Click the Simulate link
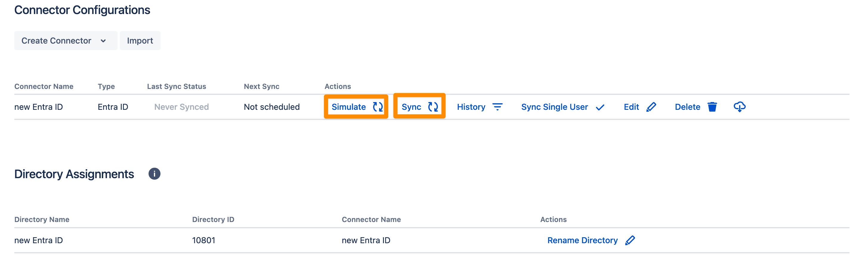868x262 pixels. 348,107
